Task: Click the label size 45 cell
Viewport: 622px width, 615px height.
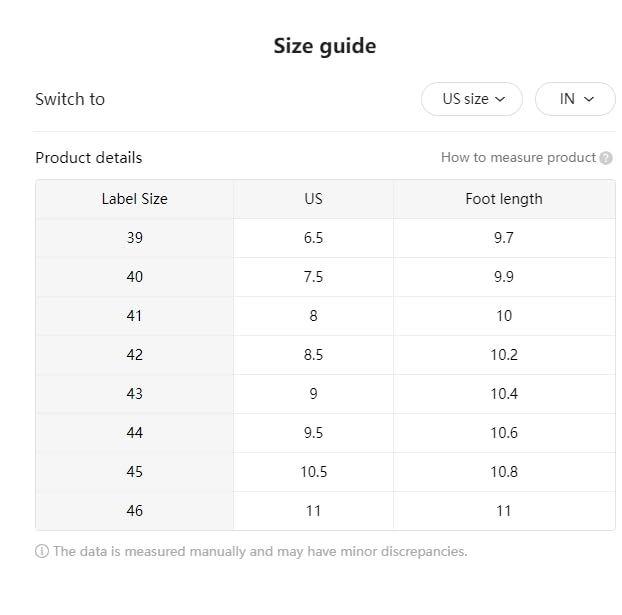Action: click(134, 472)
